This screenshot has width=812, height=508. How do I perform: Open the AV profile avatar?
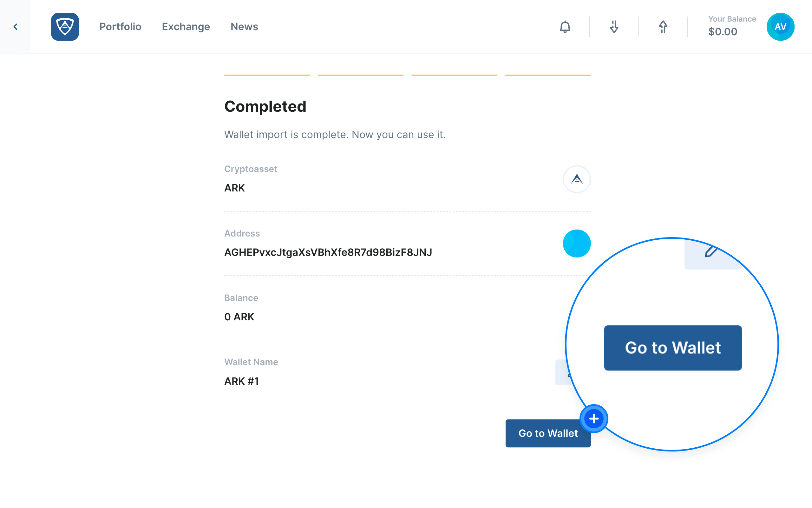781,27
